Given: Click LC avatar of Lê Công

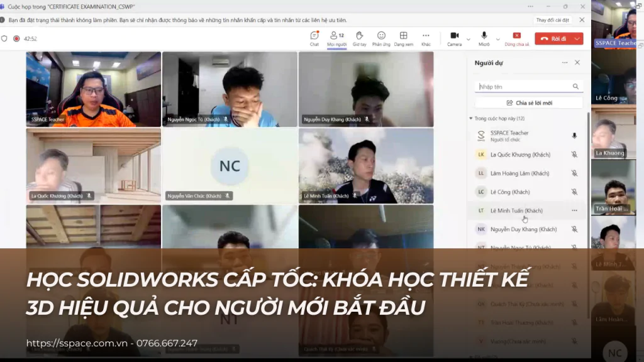Looking at the screenshot, I should point(481,192).
